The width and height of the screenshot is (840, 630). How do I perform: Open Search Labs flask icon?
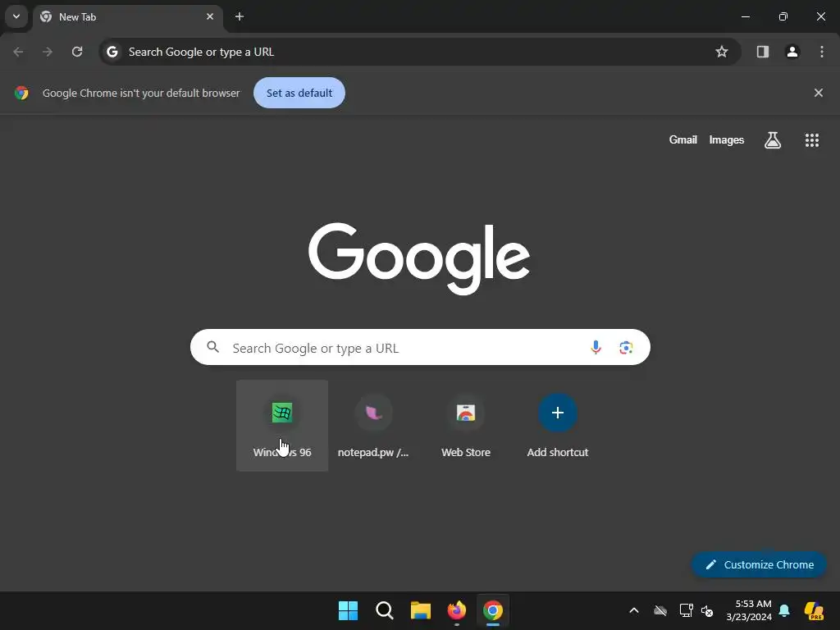click(773, 139)
